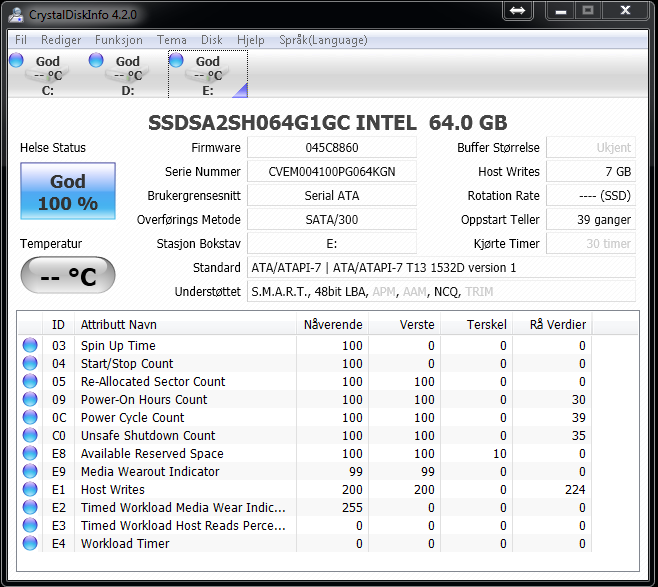Click status orb for Media Wearout Indicator
Image resolution: width=658 pixels, height=587 pixels.
pos(30,472)
